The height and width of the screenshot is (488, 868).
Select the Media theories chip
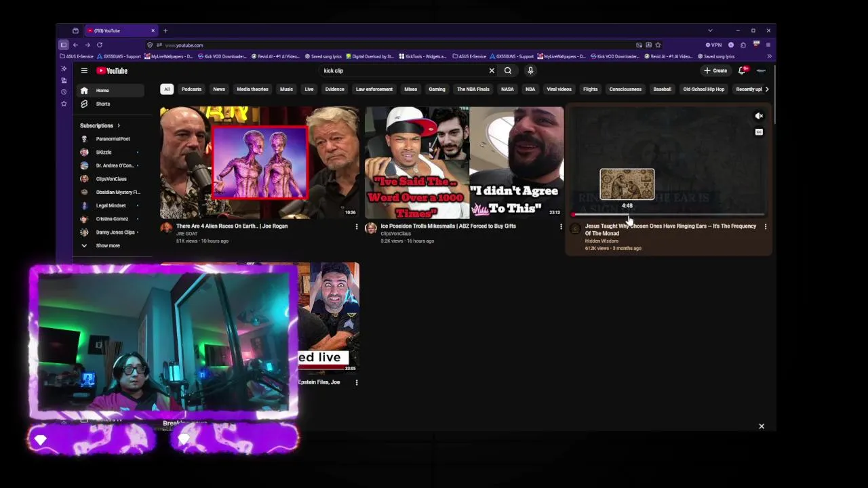252,89
